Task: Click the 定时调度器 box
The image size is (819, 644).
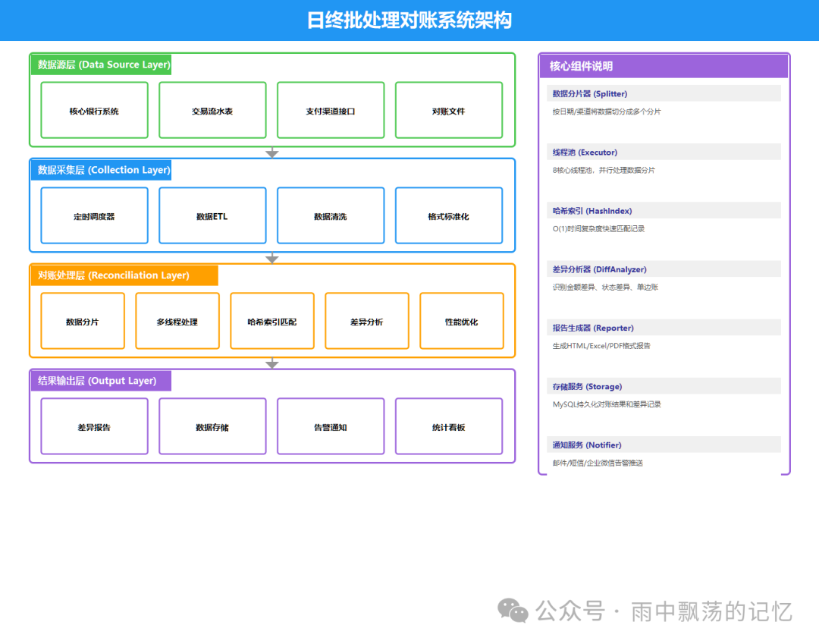Action: coord(94,215)
